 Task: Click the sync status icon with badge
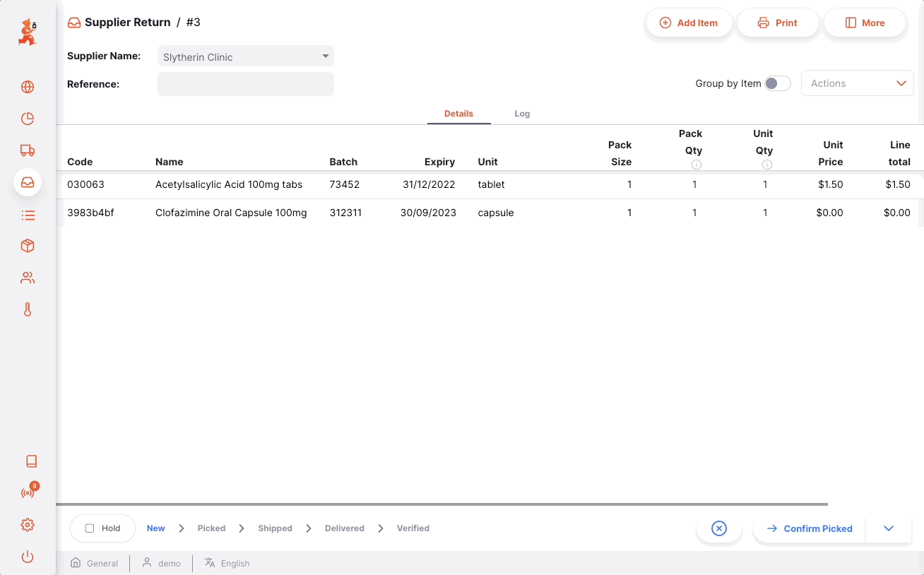28,492
